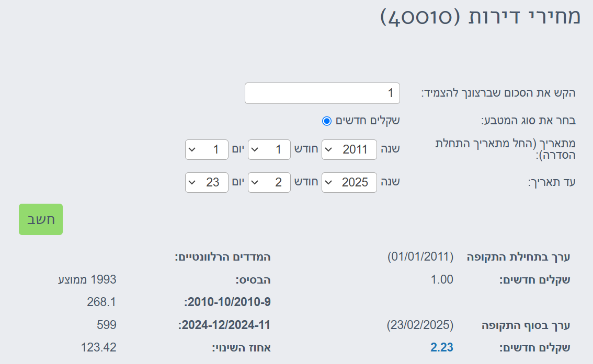Open the start date day (יום) dropdown
The width and height of the screenshot is (593, 364).
pyautogui.click(x=207, y=150)
